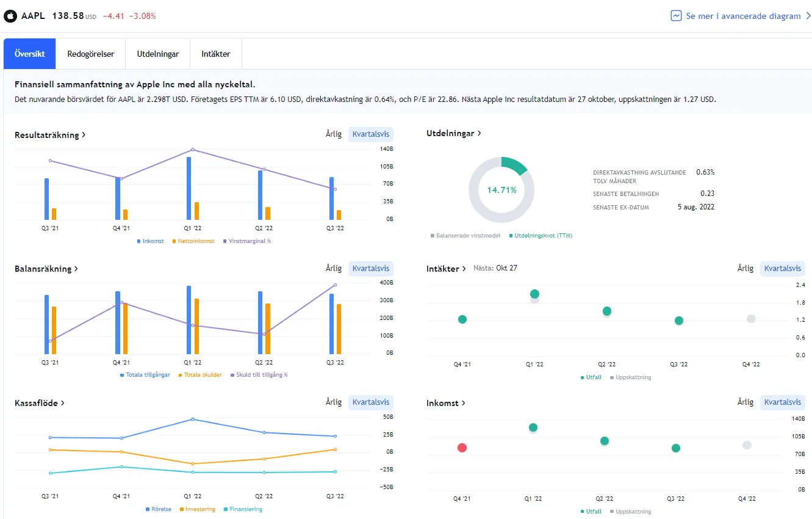Select Årlig for Balansräkning chart
Image resolution: width=812 pixels, height=519 pixels.
[334, 268]
